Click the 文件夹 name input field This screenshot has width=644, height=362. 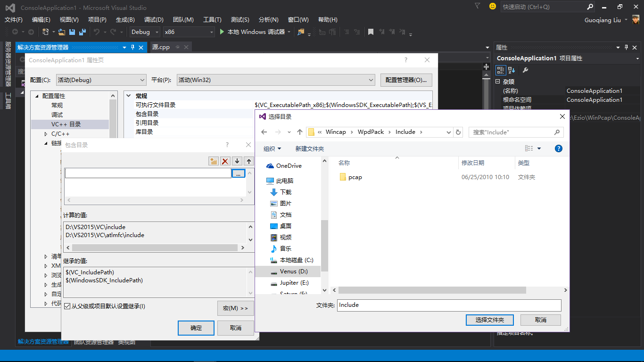click(x=449, y=305)
